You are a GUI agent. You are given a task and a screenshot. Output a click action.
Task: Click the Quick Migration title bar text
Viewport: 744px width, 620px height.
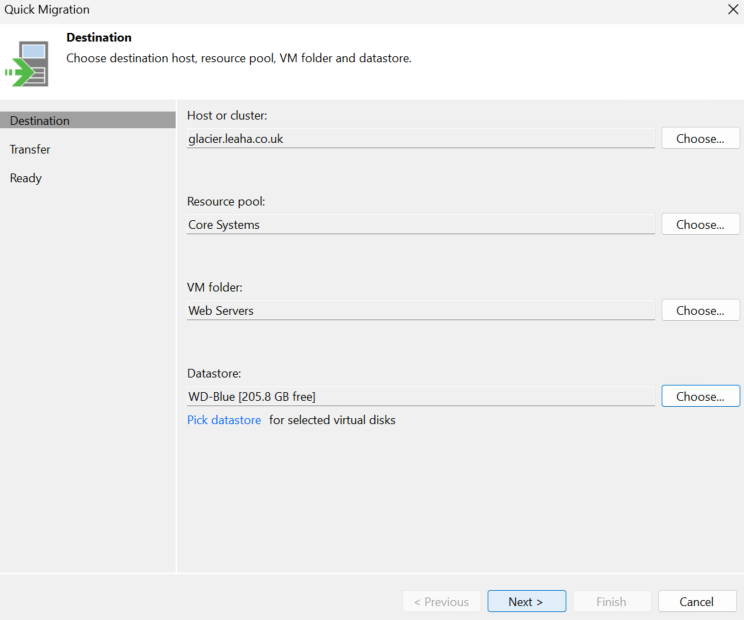(x=47, y=9)
